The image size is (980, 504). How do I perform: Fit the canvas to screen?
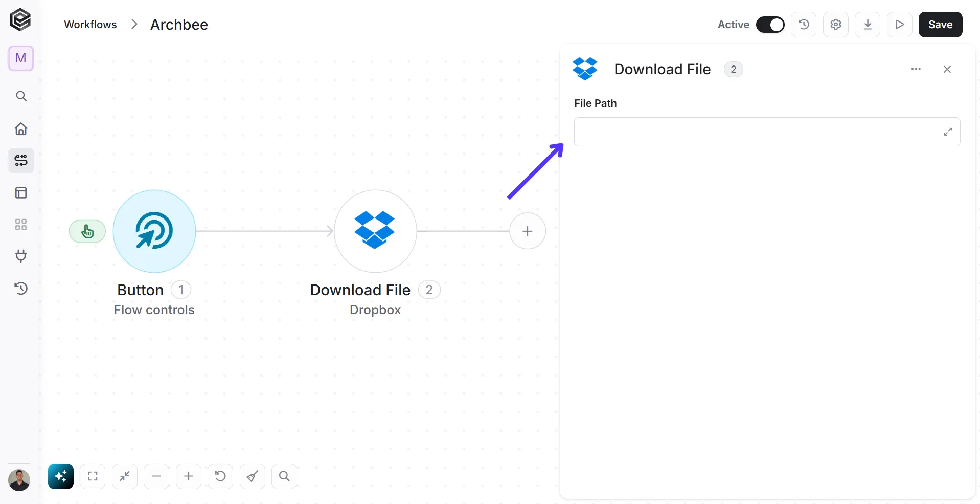click(x=93, y=476)
